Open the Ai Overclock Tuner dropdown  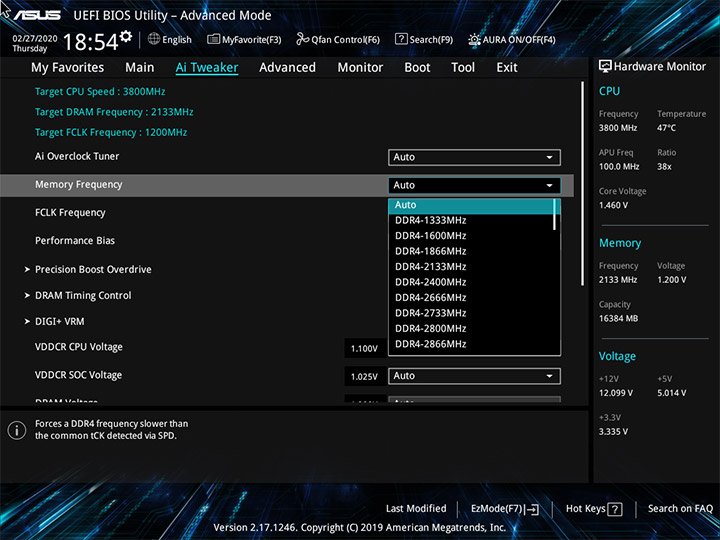(474, 157)
